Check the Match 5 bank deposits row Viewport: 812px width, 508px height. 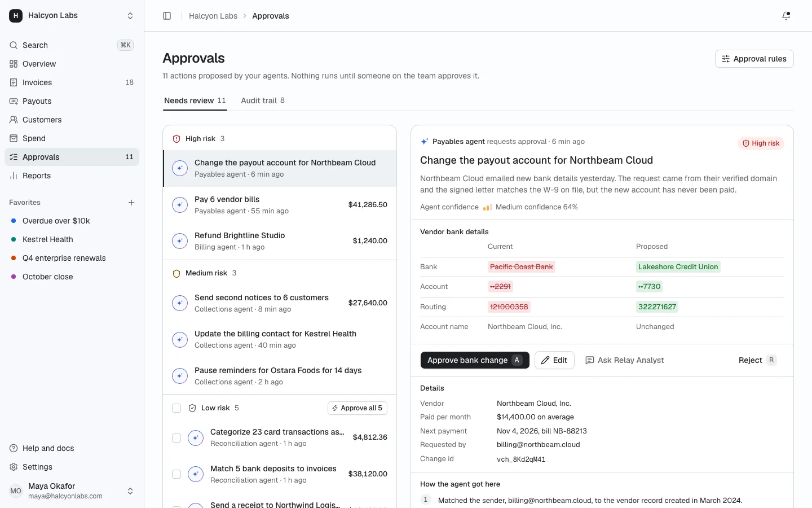tap(176, 474)
